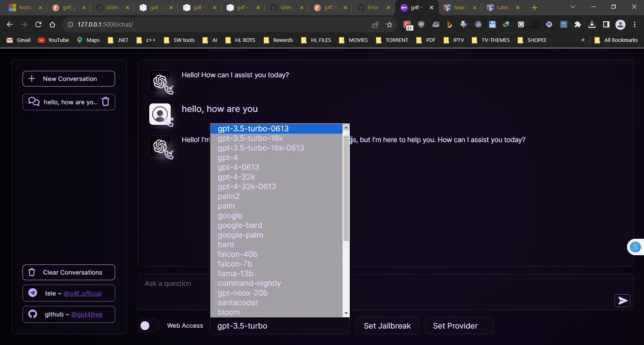644x345 pixels.
Task: Click the GitHub icon in sidebar
Action: pos(33,314)
